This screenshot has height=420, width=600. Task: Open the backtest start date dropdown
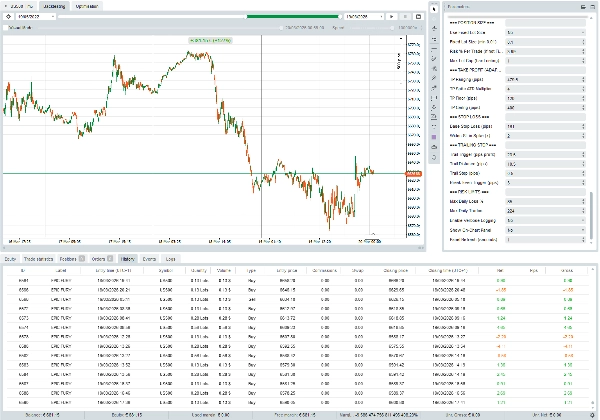tap(36, 17)
